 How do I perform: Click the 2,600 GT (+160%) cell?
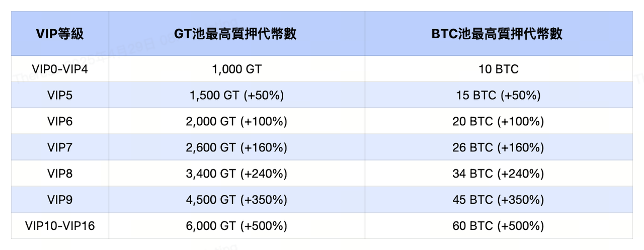[236, 147]
